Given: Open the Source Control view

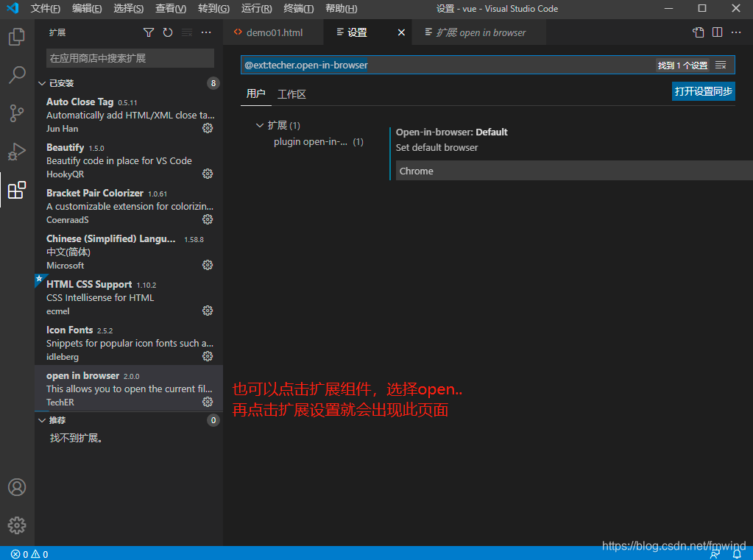Looking at the screenshot, I should (17, 113).
